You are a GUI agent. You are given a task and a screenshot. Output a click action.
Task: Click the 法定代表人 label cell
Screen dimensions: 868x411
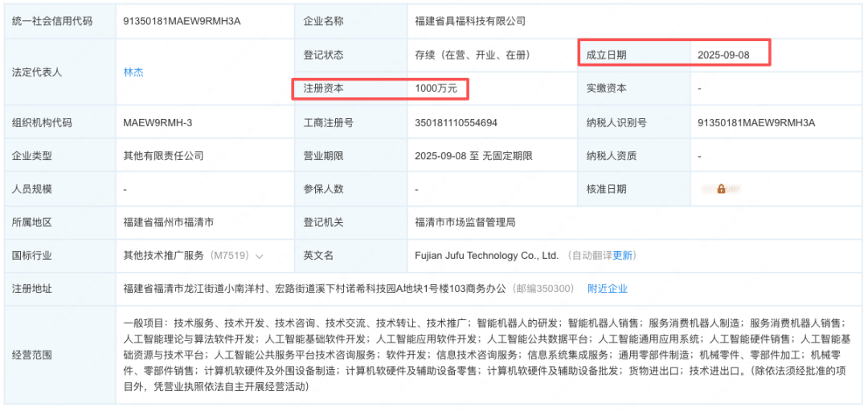point(59,72)
